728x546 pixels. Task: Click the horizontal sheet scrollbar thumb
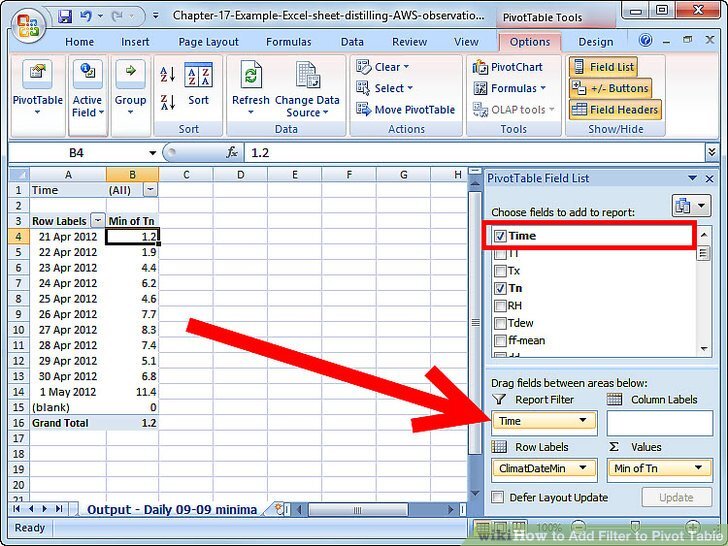click(358, 510)
